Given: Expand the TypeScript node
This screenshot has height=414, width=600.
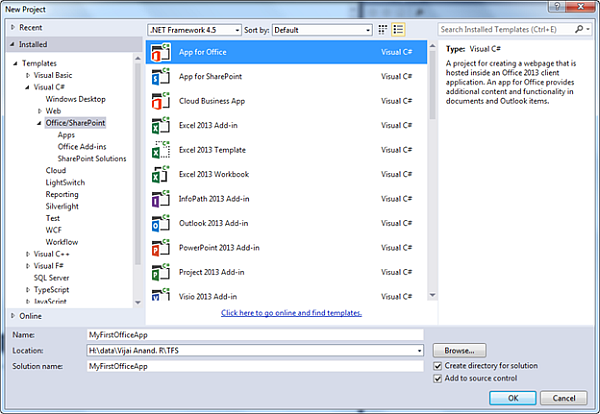Looking at the screenshot, I should (28, 290).
